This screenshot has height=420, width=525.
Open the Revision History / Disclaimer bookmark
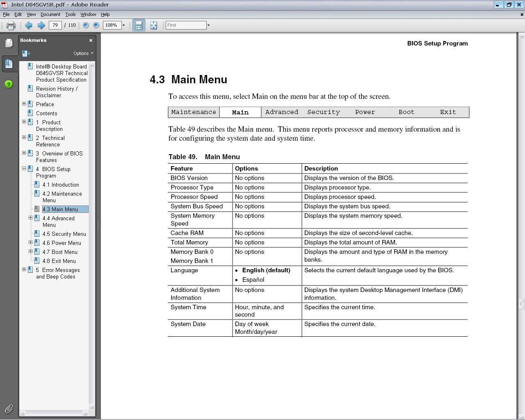click(x=57, y=92)
